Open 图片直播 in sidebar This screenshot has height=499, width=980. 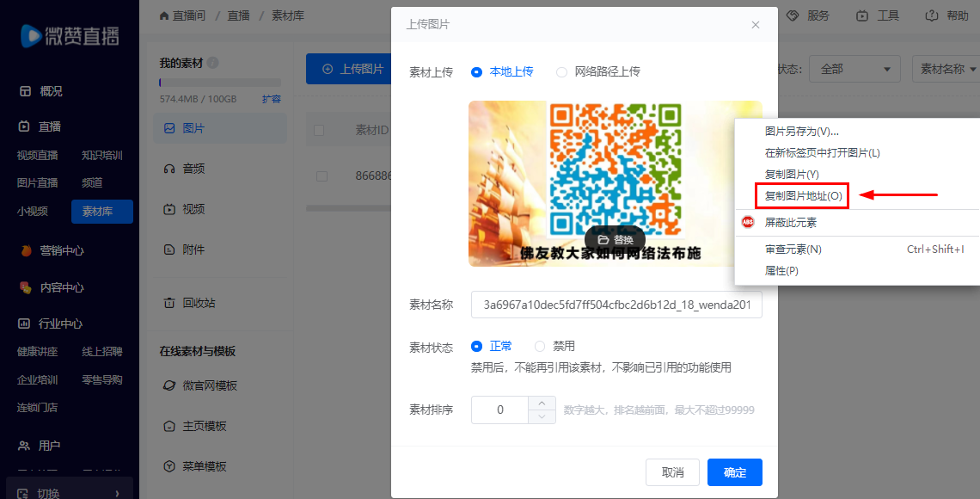[x=38, y=182]
